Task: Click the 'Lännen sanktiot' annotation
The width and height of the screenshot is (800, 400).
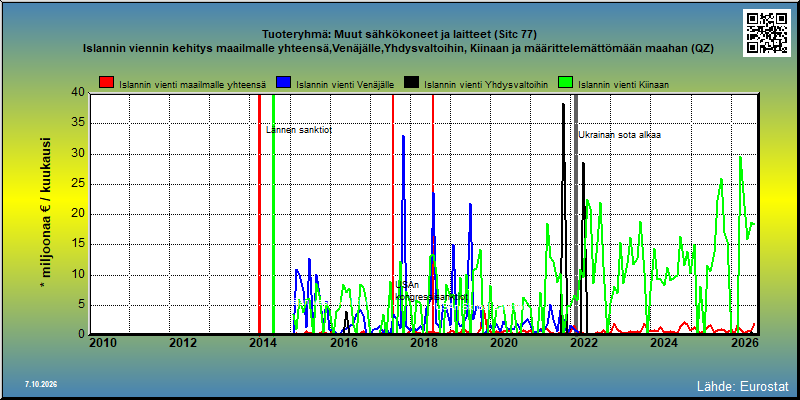Action: pyautogui.click(x=299, y=130)
